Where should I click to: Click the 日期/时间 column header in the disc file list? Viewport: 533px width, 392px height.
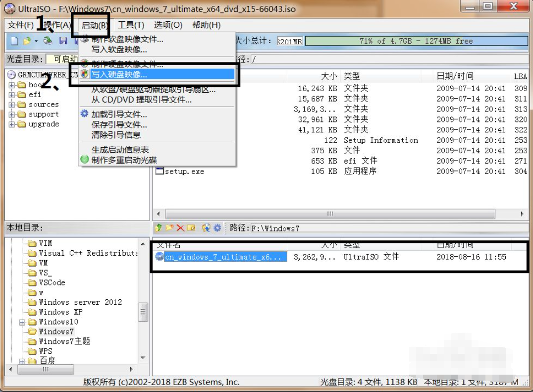click(x=455, y=76)
